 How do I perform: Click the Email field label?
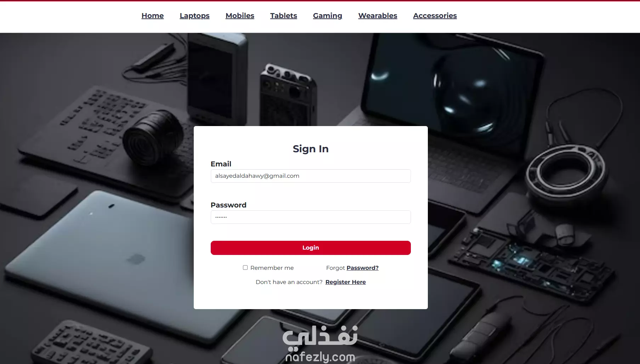click(x=221, y=164)
